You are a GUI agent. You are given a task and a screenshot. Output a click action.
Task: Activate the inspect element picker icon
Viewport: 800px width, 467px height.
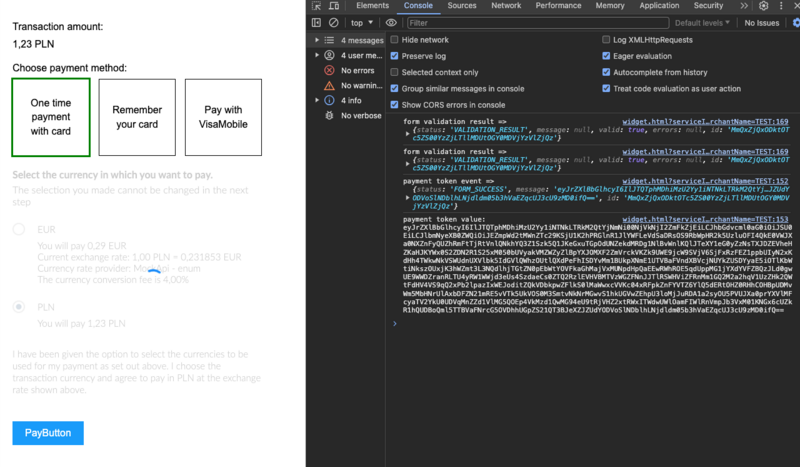click(316, 6)
